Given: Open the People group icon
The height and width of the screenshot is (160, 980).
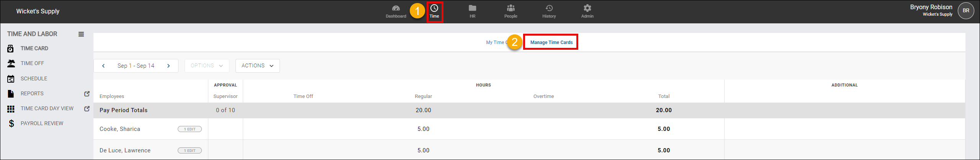Looking at the screenshot, I should point(510,8).
